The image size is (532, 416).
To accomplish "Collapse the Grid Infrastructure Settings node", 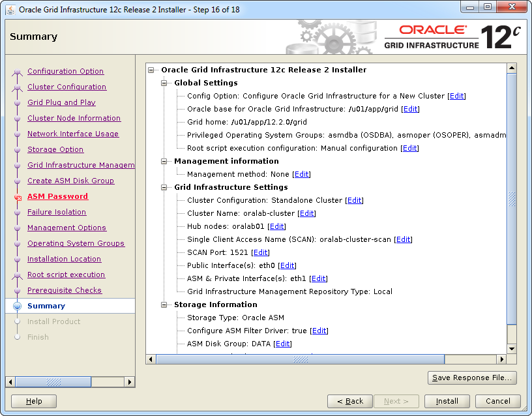I will coord(164,187).
